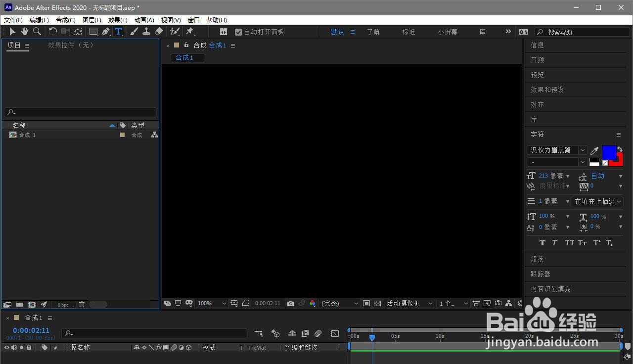Open the Graph Editor icon in timeline
Viewport: 633px width, 364px height.
click(x=335, y=333)
